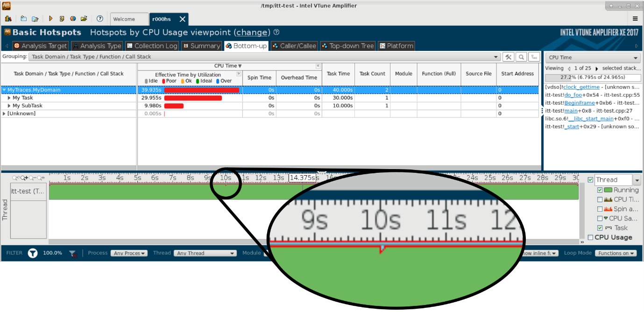Click the orange Start analysis play icon
Image resolution: width=644 pixels, height=312 pixels.
tap(51, 19)
